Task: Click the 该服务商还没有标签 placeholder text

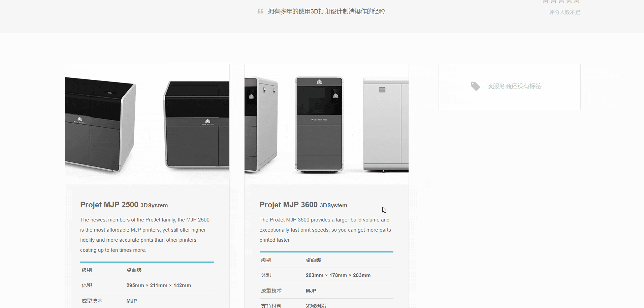Action: pos(514,86)
